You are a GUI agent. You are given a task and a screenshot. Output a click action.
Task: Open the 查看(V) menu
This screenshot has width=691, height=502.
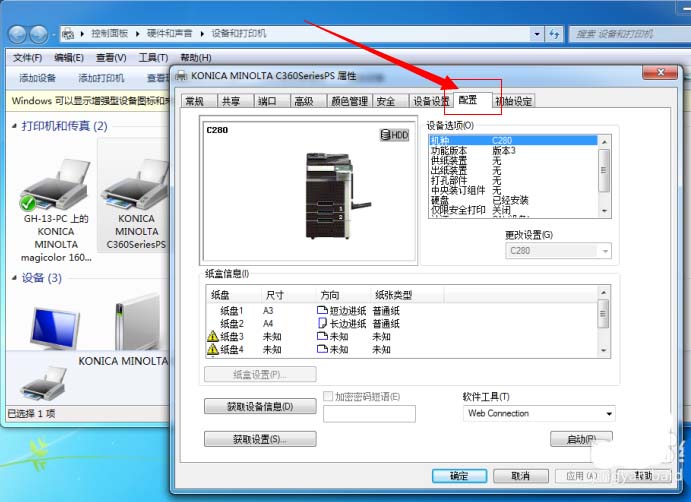pos(111,58)
